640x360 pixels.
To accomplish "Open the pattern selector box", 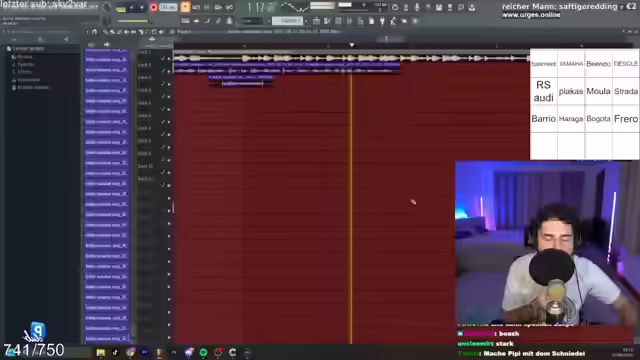I will point(287,20).
